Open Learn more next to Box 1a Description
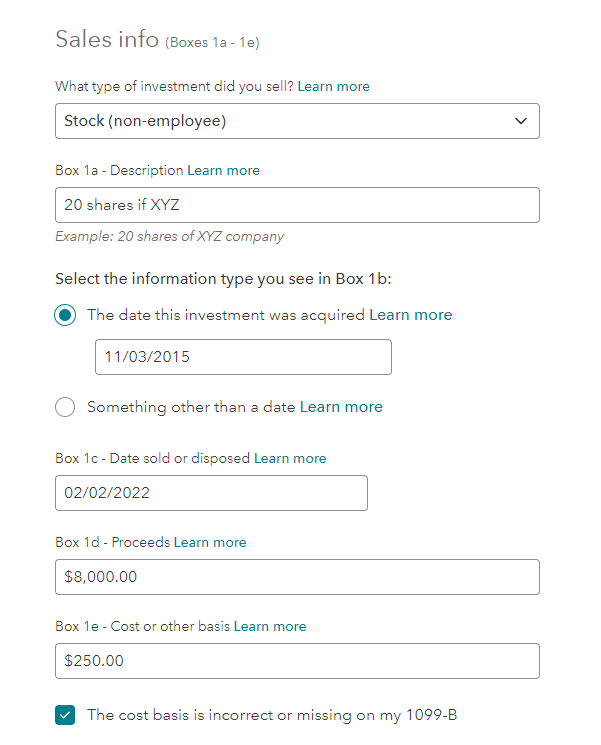The width and height of the screenshot is (601, 745). coord(223,171)
